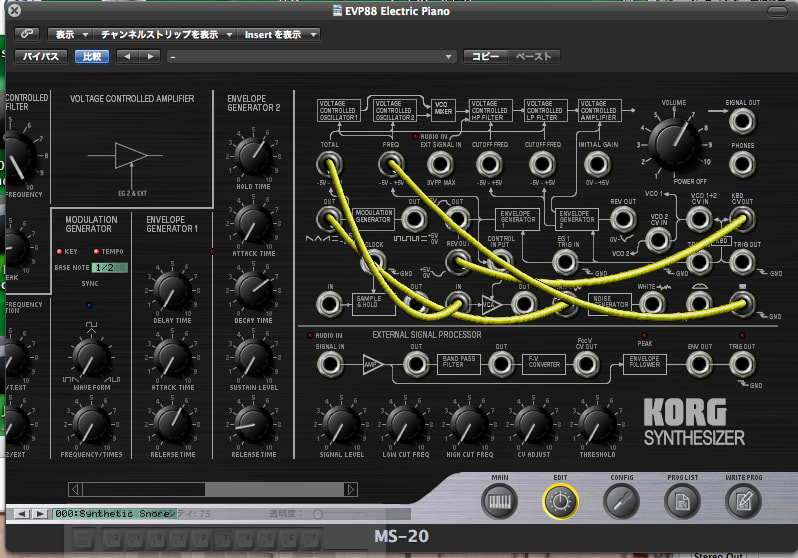Click the DECAY TIME knob
The image size is (798, 558).
coord(253,290)
